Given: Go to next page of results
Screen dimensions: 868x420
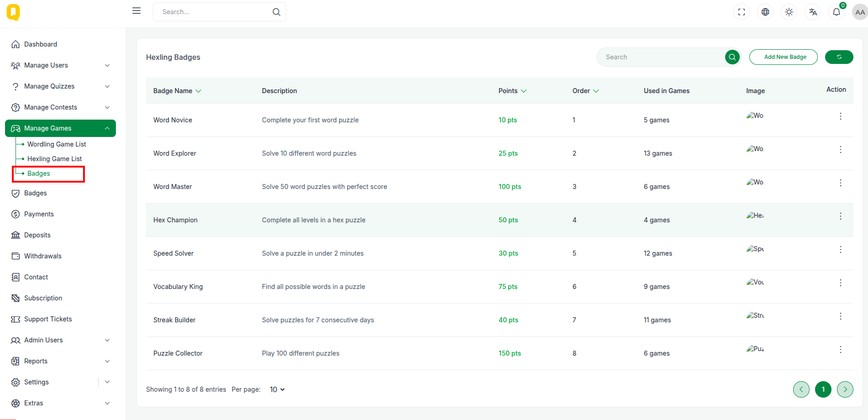Looking at the screenshot, I should (x=845, y=389).
